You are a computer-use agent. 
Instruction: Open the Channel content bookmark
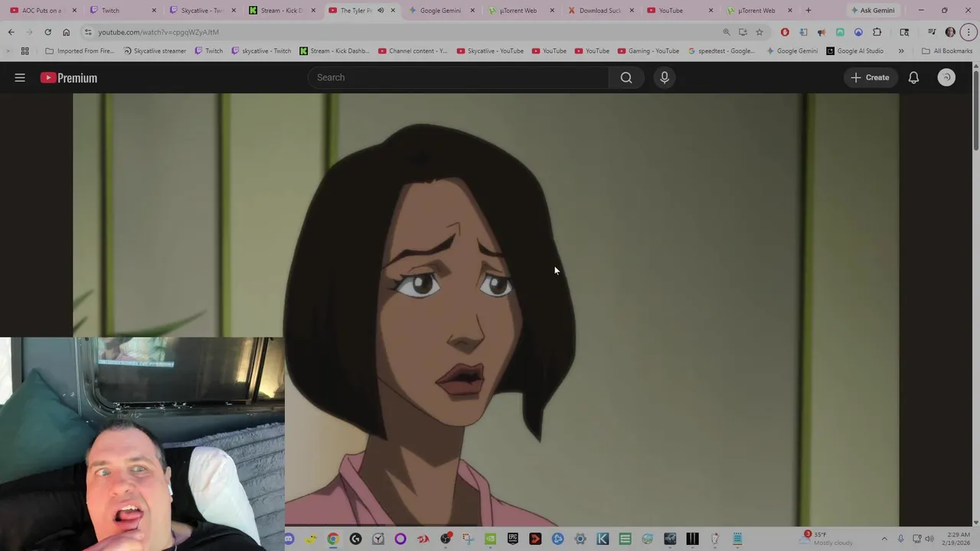[412, 51]
